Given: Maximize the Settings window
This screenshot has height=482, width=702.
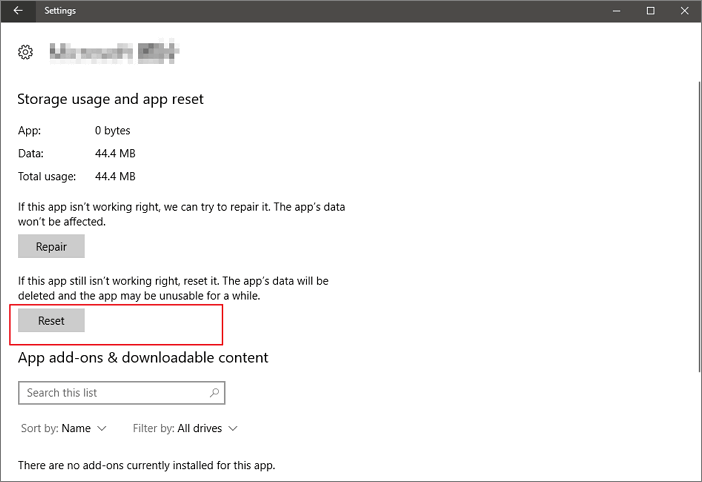Looking at the screenshot, I should 650,11.
